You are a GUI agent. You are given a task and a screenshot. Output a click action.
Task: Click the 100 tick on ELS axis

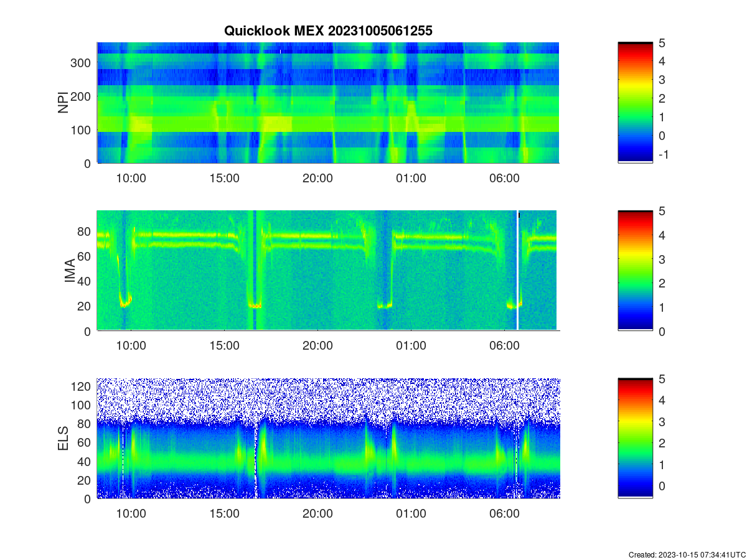coord(82,405)
